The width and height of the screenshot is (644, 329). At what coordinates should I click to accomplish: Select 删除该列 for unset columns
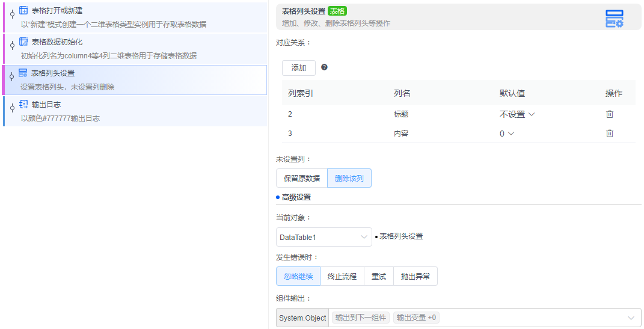349,178
